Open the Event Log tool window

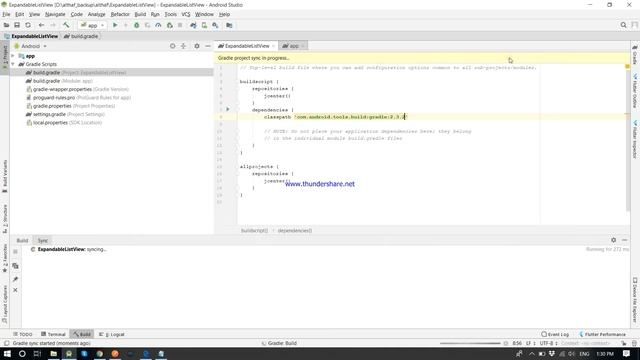point(555,334)
